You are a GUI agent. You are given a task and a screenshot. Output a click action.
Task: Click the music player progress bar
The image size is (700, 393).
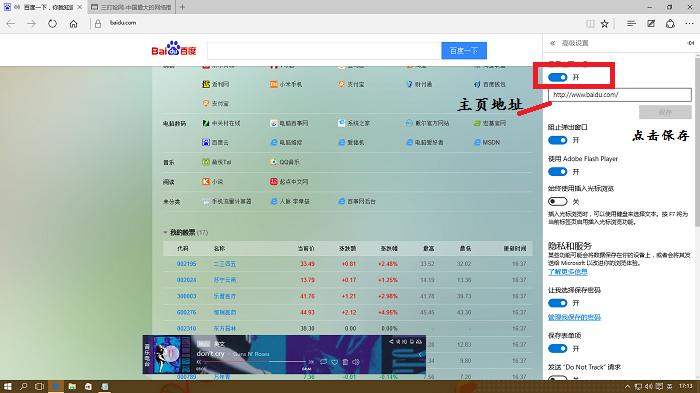point(255,362)
